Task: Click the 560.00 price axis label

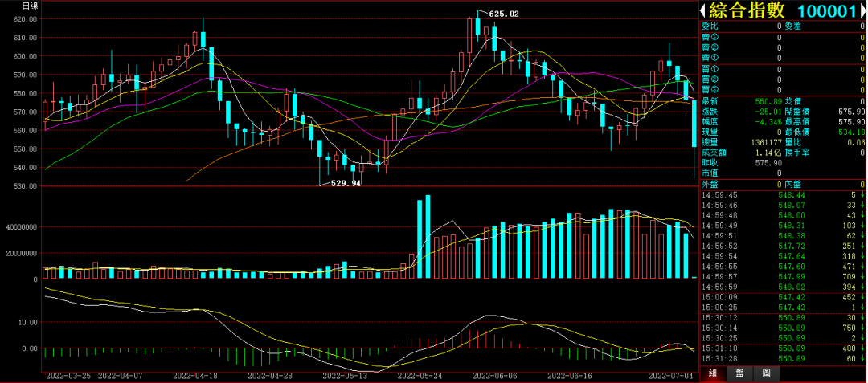Action: tap(26, 130)
